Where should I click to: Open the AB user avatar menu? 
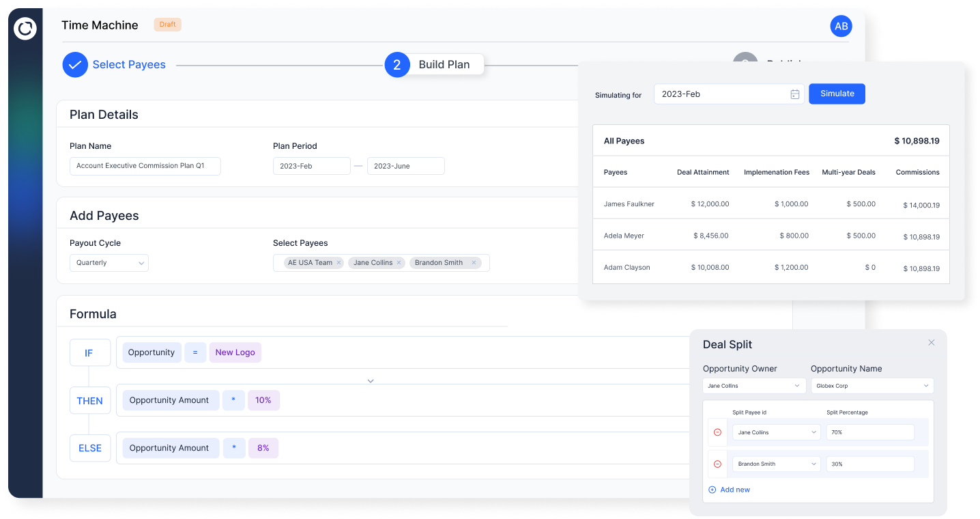(x=841, y=26)
